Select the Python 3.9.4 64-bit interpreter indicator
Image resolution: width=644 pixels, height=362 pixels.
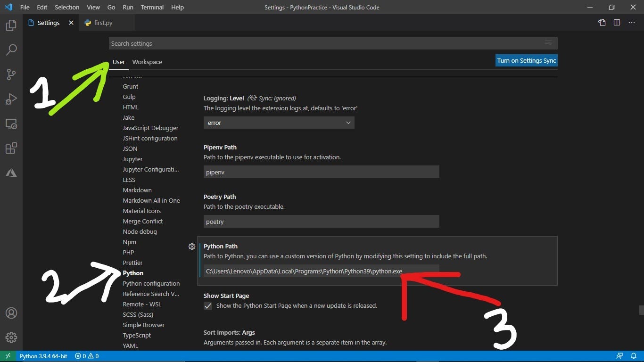(x=43, y=356)
